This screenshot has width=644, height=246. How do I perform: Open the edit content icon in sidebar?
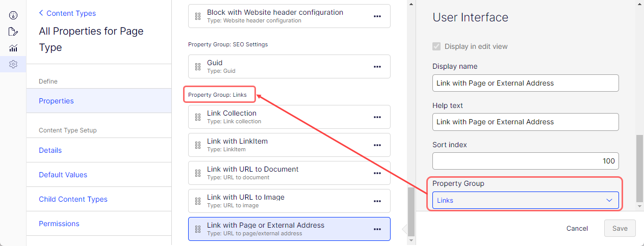click(x=13, y=32)
